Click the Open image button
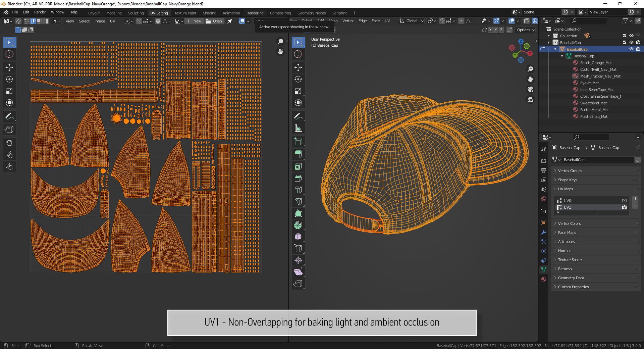Viewport: 644px width, 349px height. (214, 21)
